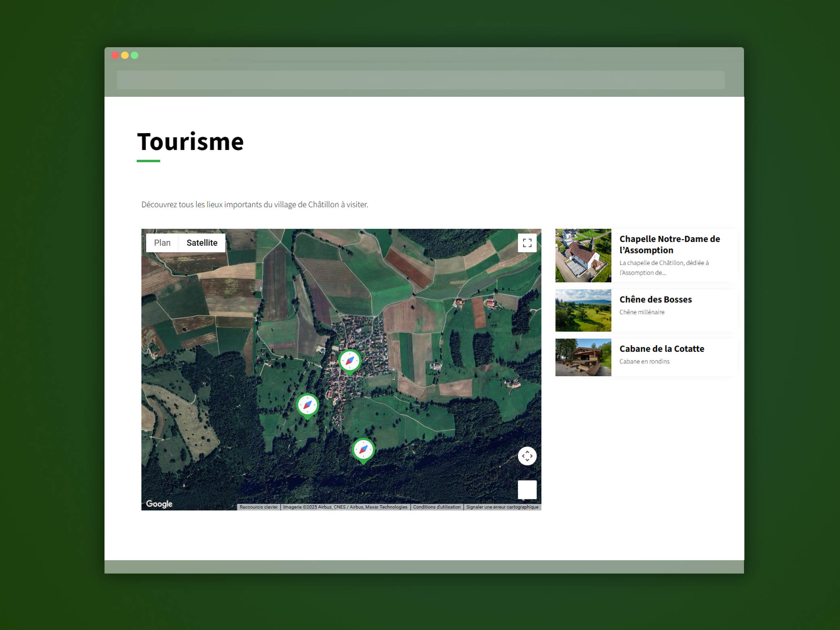Select the compass marker in the village center
Image resolution: width=840 pixels, height=630 pixels.
coord(349,361)
